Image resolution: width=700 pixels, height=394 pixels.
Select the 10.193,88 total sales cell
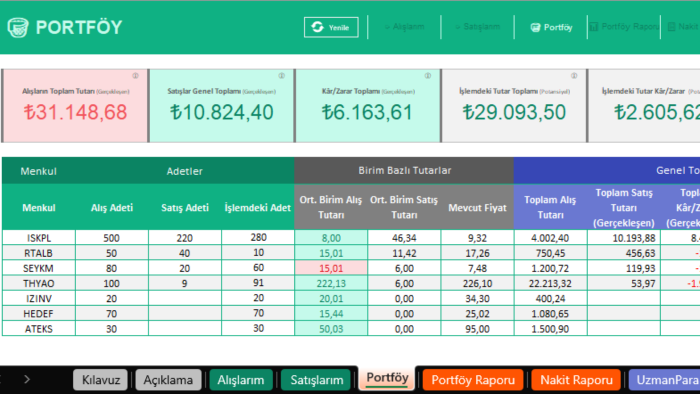coord(624,238)
